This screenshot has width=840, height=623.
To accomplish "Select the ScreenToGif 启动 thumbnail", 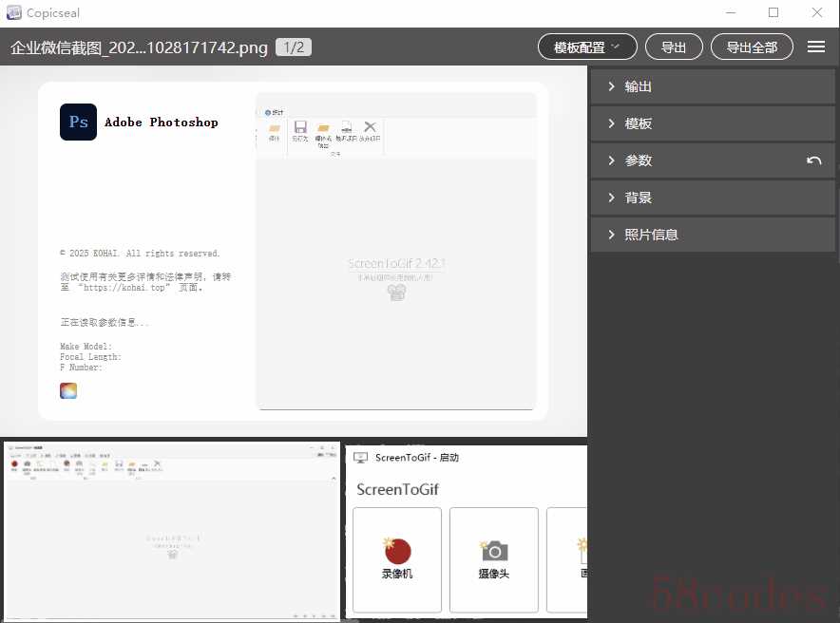I will (466, 531).
